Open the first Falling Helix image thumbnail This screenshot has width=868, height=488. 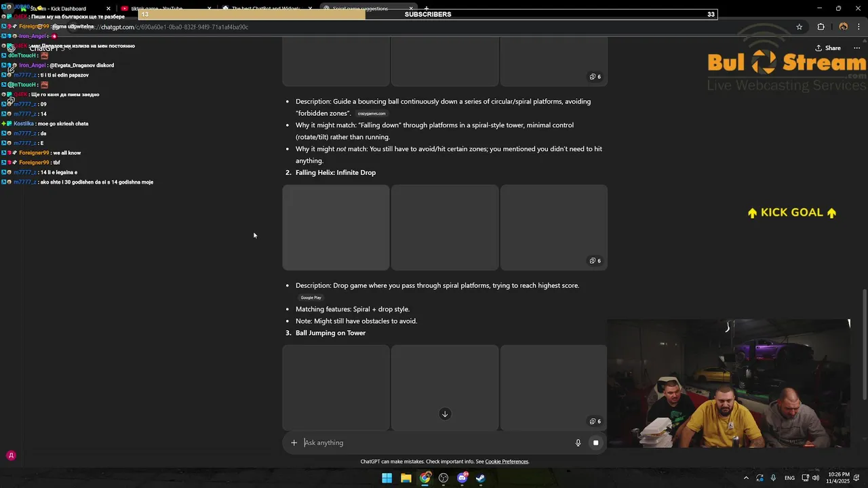tap(336, 228)
